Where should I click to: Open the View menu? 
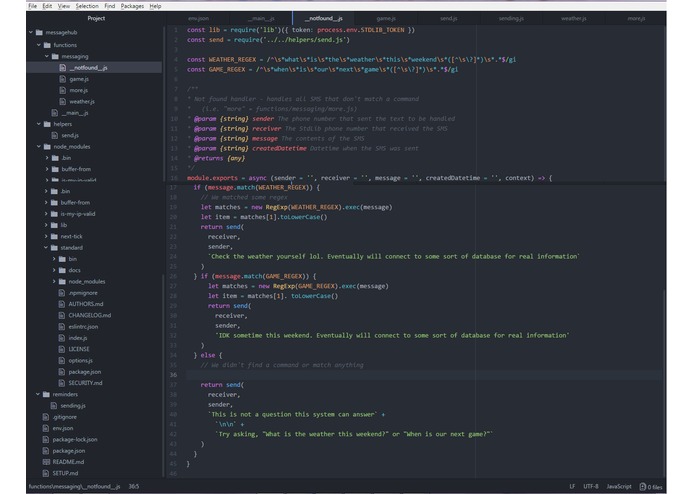(x=64, y=6)
